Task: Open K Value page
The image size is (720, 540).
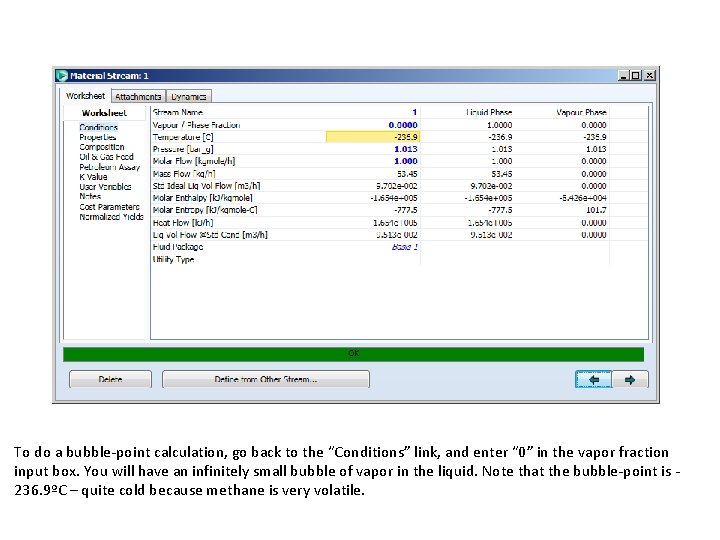Action: pos(93,177)
